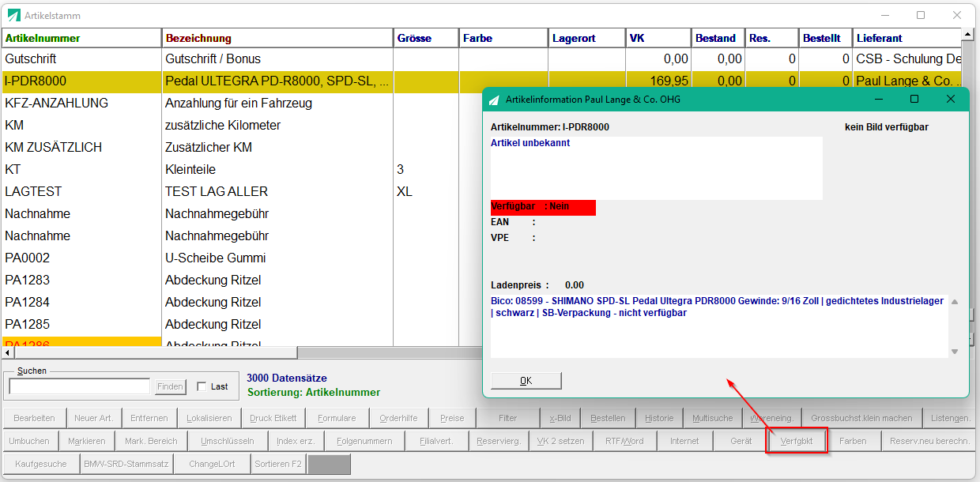Sort by the Bezeichnung column header
980x482 pixels.
click(x=277, y=38)
